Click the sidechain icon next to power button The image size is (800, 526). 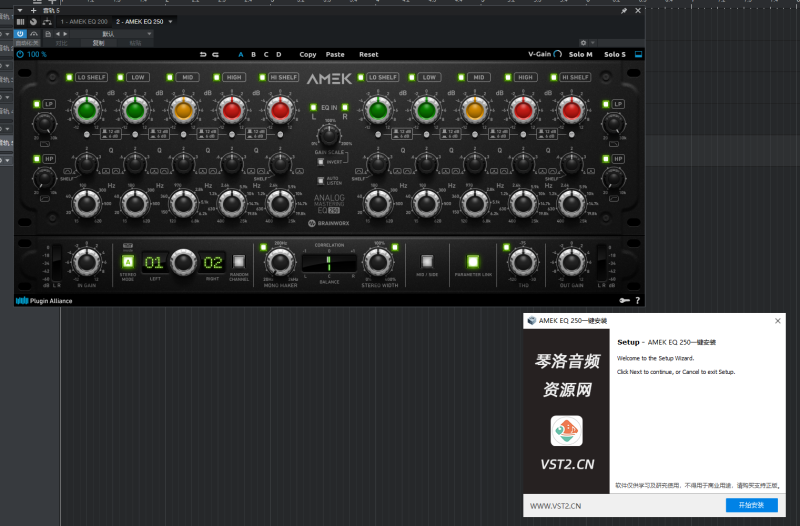[34, 34]
